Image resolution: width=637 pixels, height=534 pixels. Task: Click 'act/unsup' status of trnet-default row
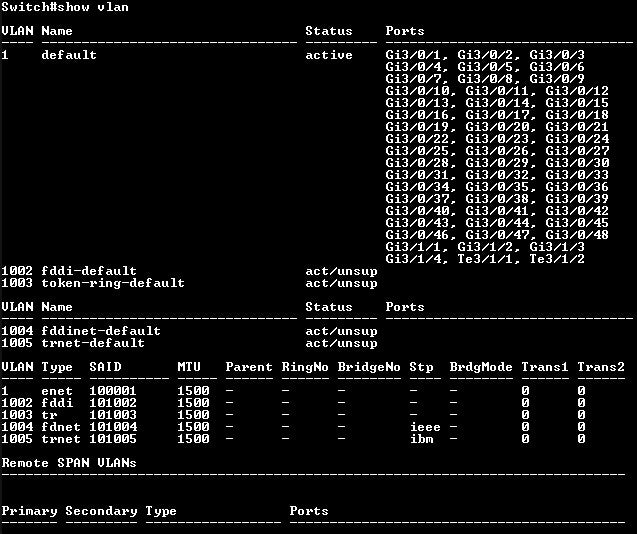341,343
